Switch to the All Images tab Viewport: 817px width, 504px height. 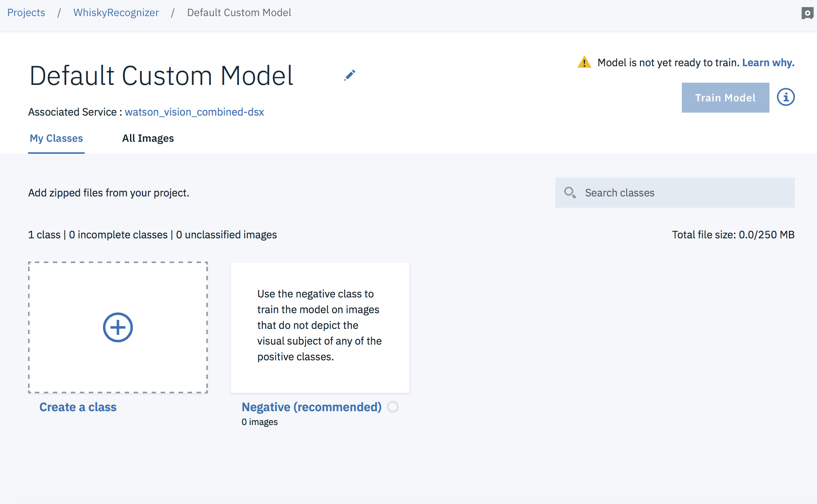148,138
